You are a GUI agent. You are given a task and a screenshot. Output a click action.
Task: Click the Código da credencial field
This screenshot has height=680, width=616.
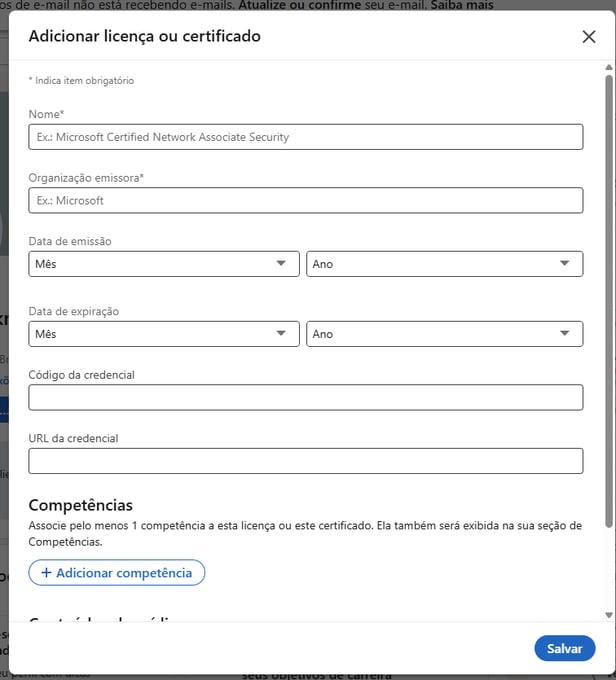(x=305, y=398)
